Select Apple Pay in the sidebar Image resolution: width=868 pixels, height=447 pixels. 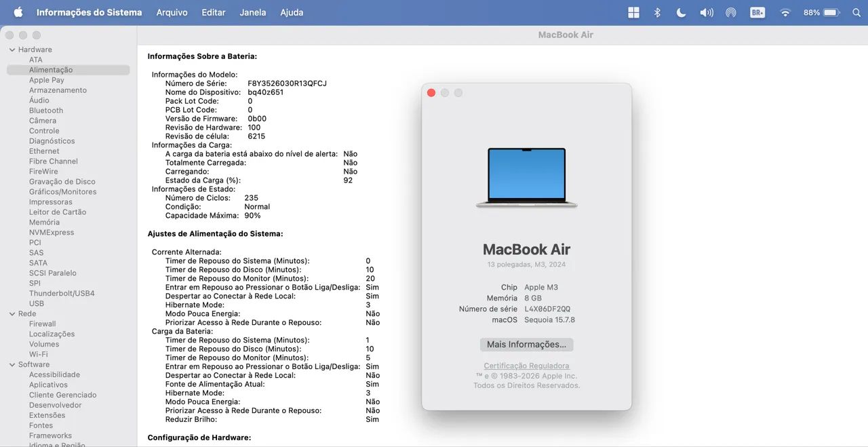(47, 80)
